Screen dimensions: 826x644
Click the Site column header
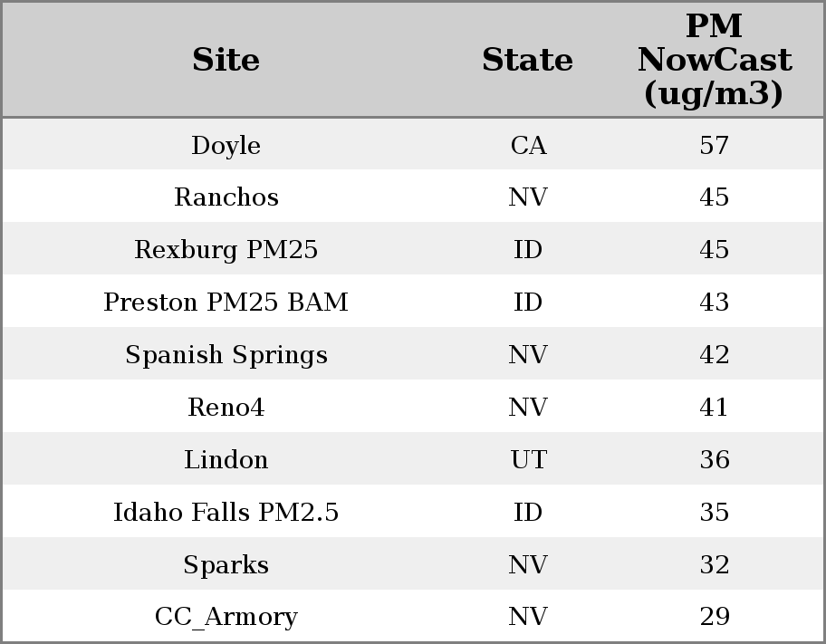pos(226,61)
